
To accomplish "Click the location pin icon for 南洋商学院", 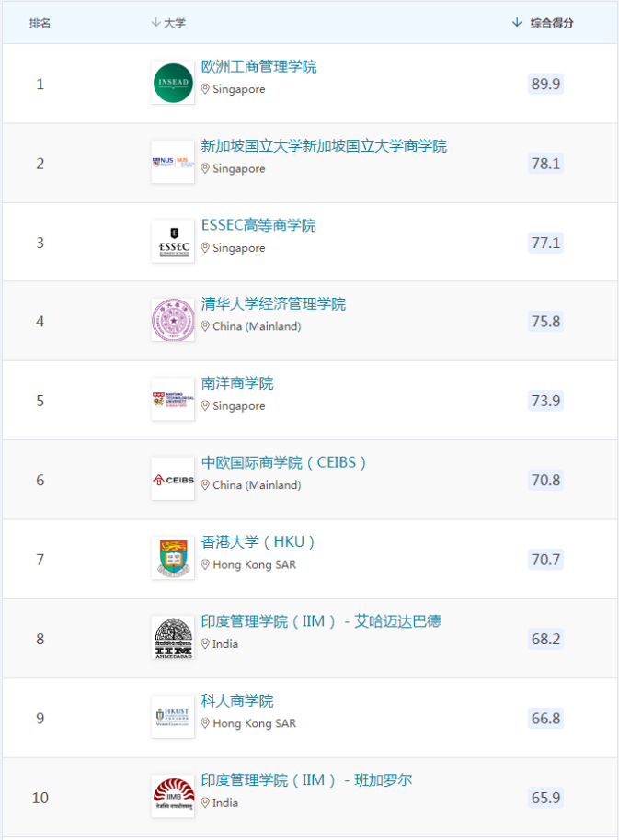I will coord(205,406).
